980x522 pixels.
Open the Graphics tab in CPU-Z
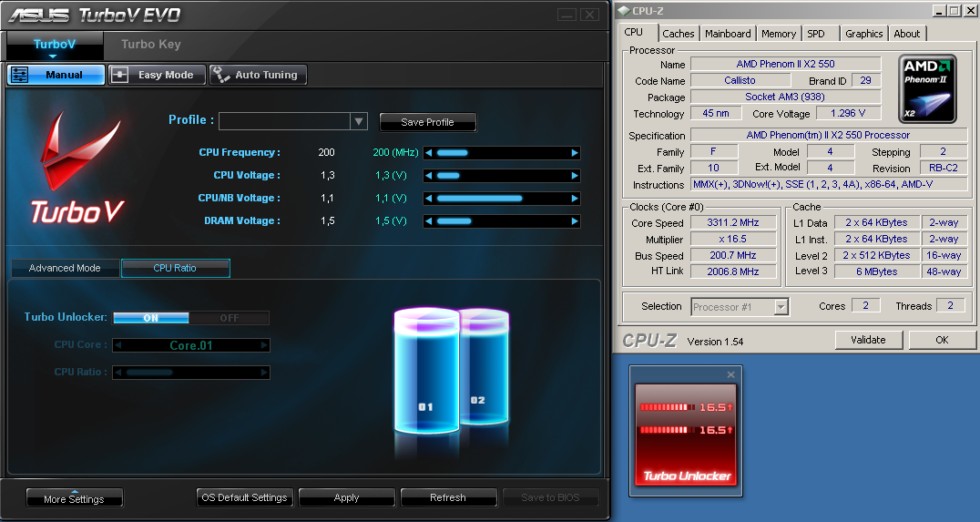point(863,34)
